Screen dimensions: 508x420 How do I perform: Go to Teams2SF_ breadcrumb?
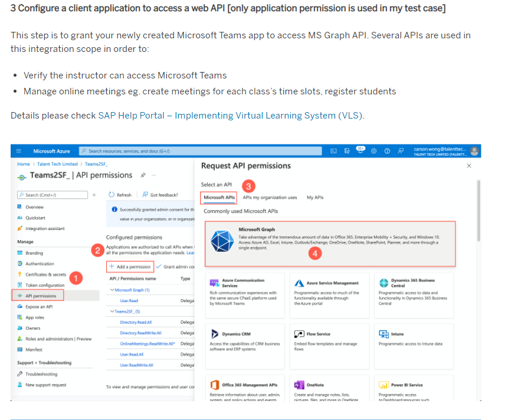coord(96,164)
